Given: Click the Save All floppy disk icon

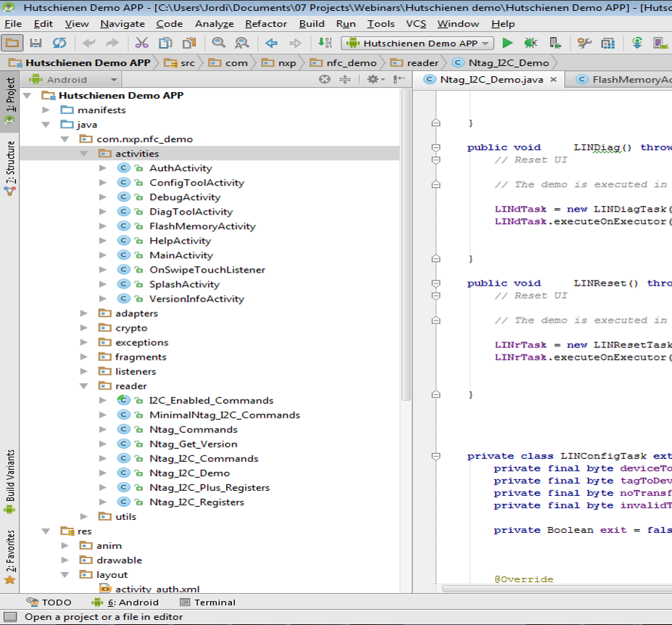Looking at the screenshot, I should point(36,44).
